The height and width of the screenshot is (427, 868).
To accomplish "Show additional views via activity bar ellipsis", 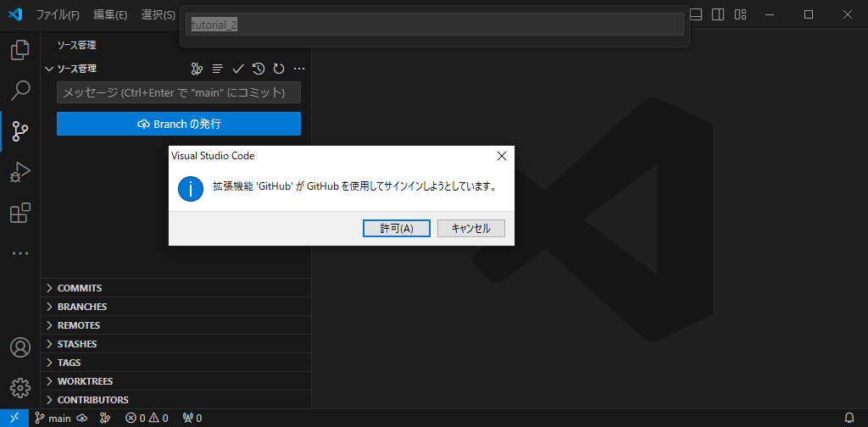I will [20, 253].
